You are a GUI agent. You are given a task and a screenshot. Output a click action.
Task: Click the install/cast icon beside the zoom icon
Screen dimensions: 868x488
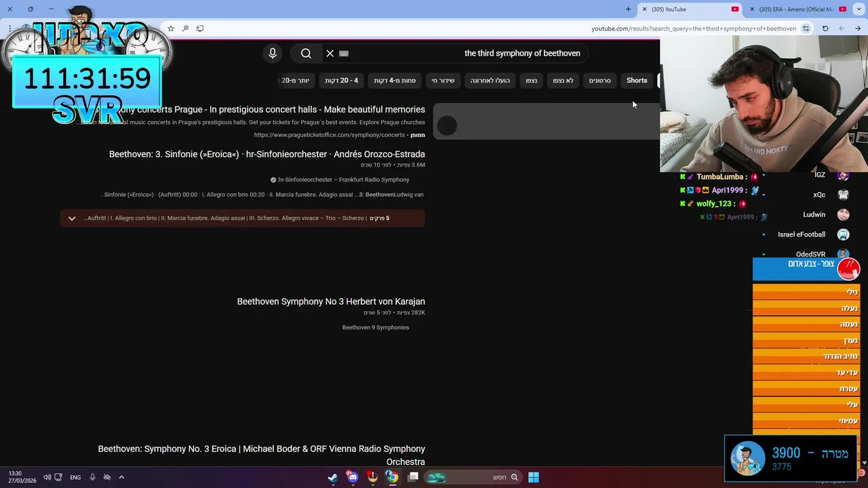coord(200,28)
